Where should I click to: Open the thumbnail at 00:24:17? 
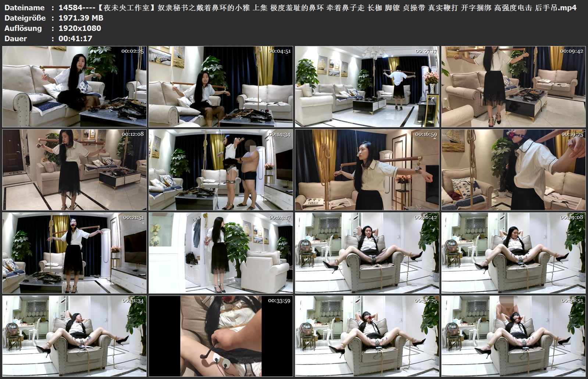coord(221,253)
